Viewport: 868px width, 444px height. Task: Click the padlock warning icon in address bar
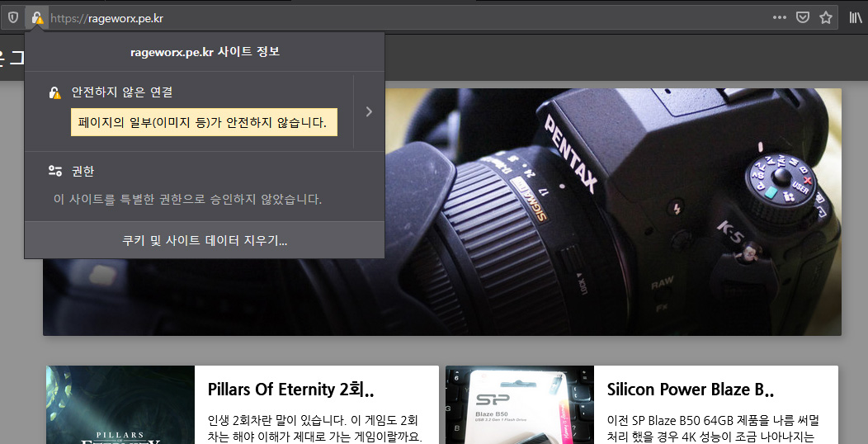pos(37,17)
